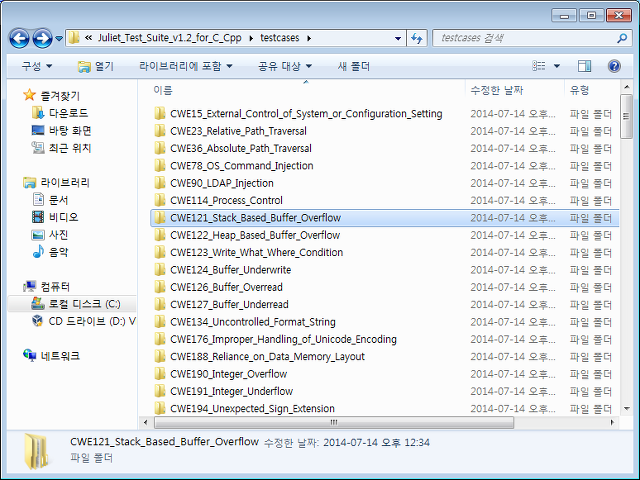
Task: Go back with the Back arrow button
Action: (19, 38)
